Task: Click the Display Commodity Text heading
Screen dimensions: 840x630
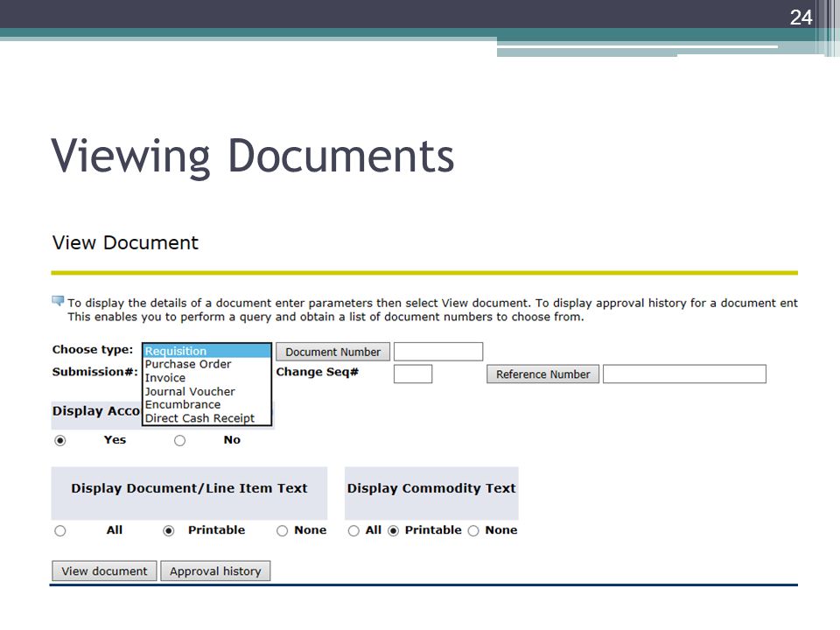Action: (x=431, y=488)
